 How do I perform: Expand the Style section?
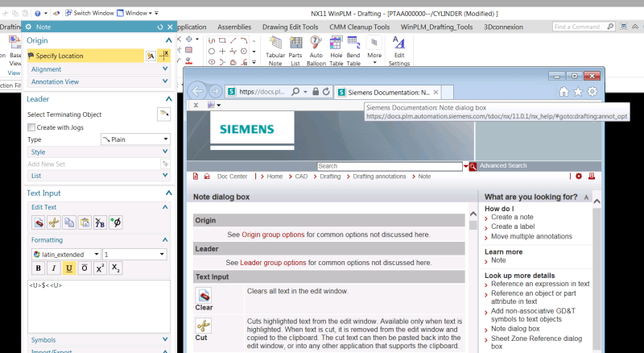tap(165, 152)
